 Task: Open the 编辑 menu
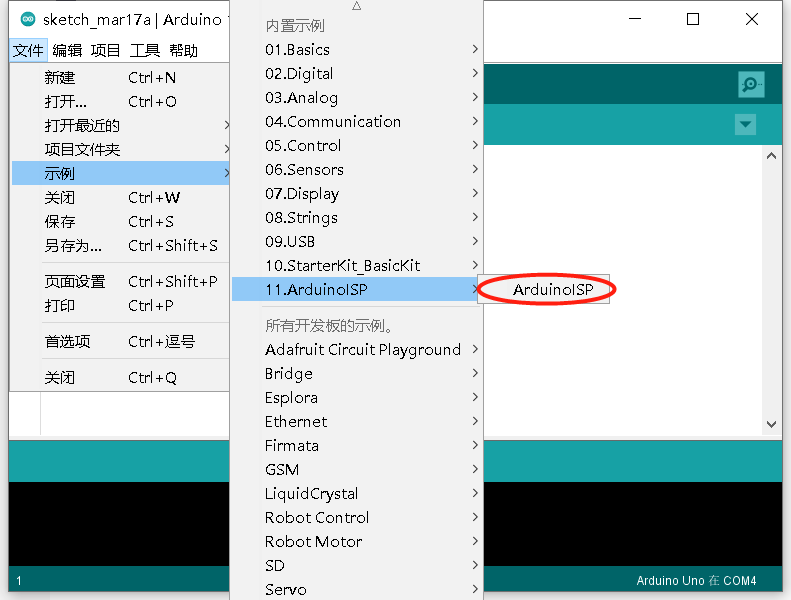click(67, 50)
